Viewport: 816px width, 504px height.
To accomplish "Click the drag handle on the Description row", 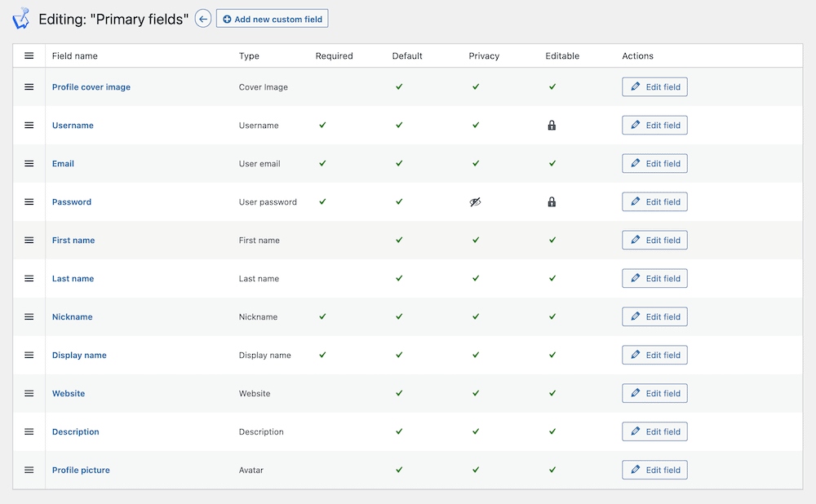I will [x=29, y=431].
